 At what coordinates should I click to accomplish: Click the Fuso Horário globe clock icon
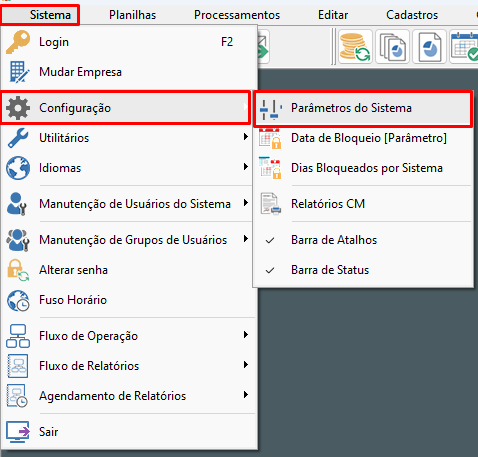pos(18,300)
